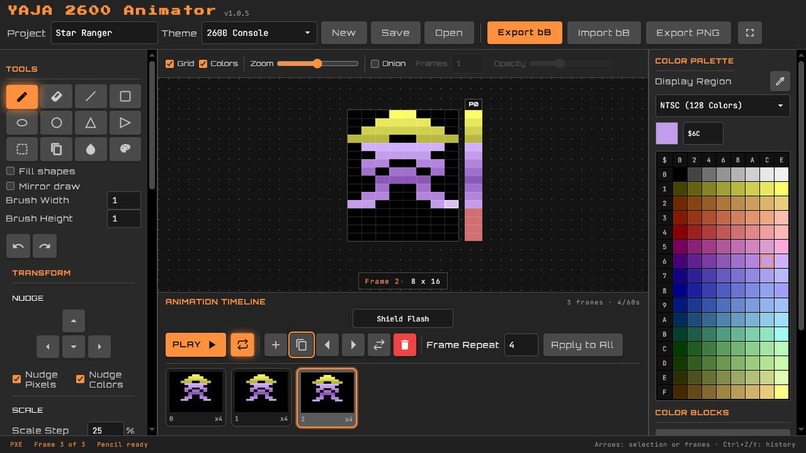Select frame 1 thumbnail
This screenshot has height=453, width=806.
pyautogui.click(x=261, y=397)
